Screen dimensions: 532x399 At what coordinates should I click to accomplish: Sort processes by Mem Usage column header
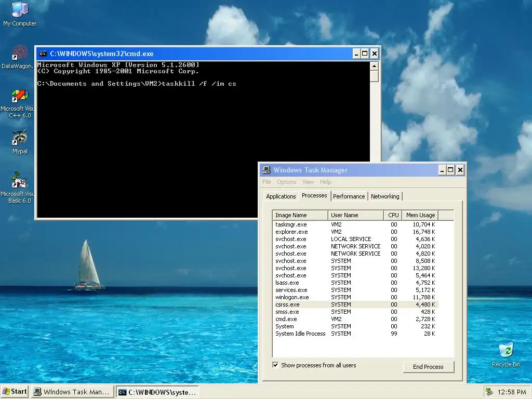pos(420,215)
